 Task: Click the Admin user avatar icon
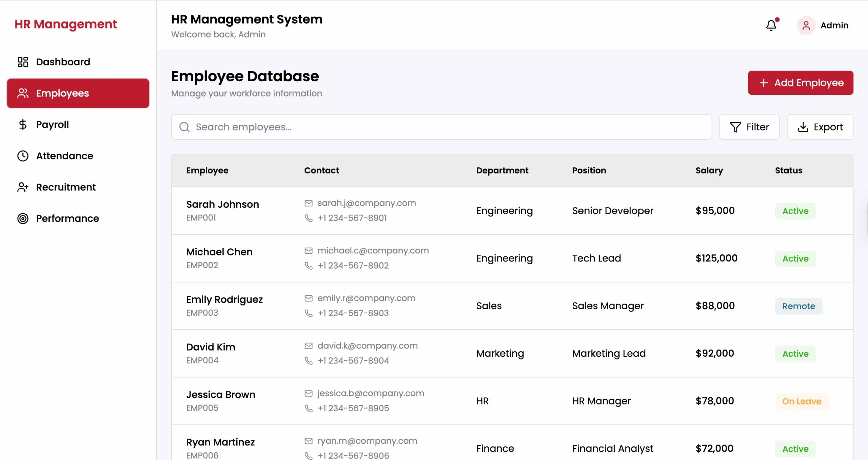(x=806, y=25)
